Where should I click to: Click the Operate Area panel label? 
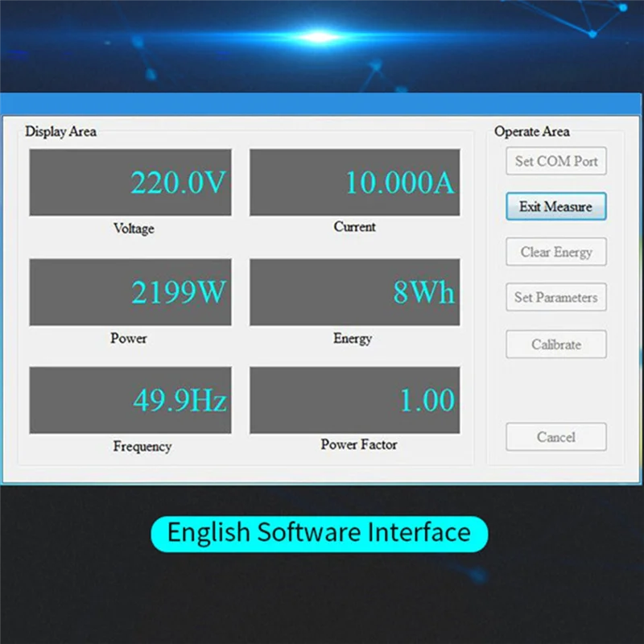coord(533,132)
